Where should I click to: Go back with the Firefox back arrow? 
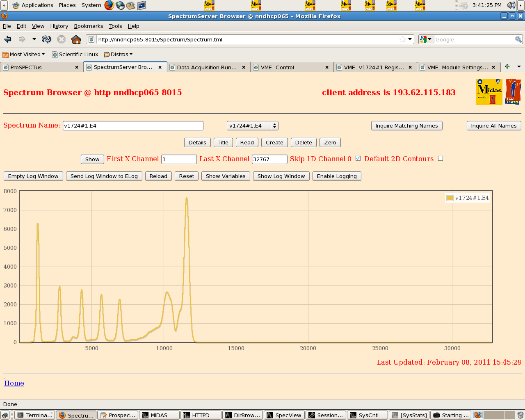click(x=7, y=39)
